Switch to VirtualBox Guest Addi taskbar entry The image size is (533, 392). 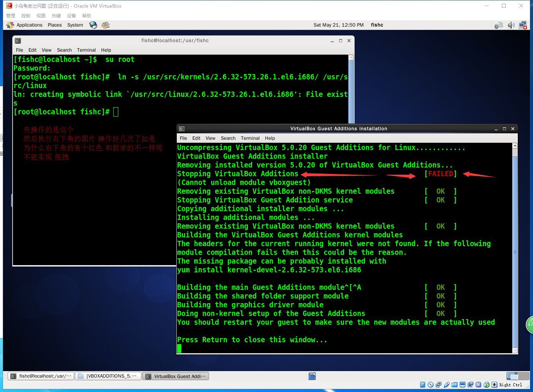pos(176,376)
